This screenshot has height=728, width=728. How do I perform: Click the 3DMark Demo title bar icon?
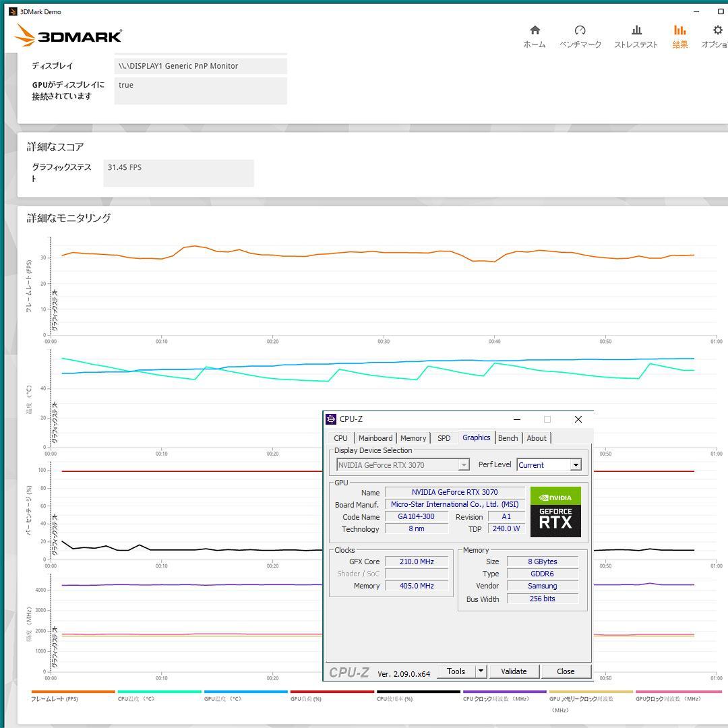pos(13,11)
